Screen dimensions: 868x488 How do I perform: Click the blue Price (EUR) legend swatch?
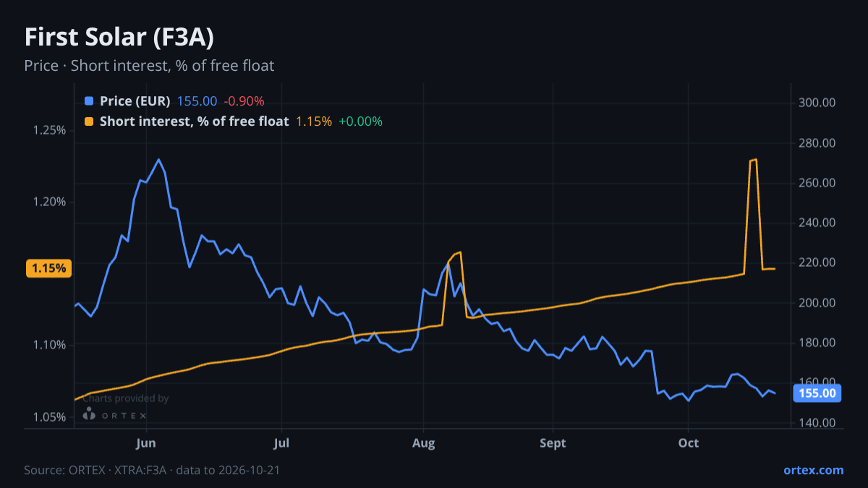89,101
